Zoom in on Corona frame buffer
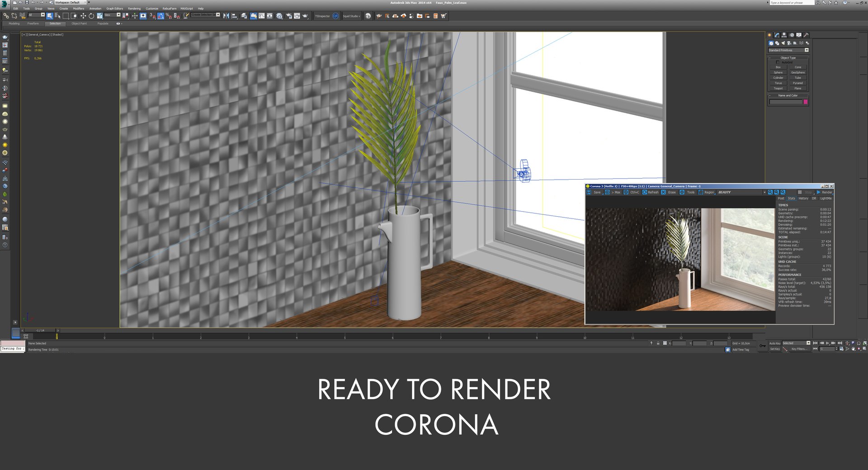 (770, 192)
